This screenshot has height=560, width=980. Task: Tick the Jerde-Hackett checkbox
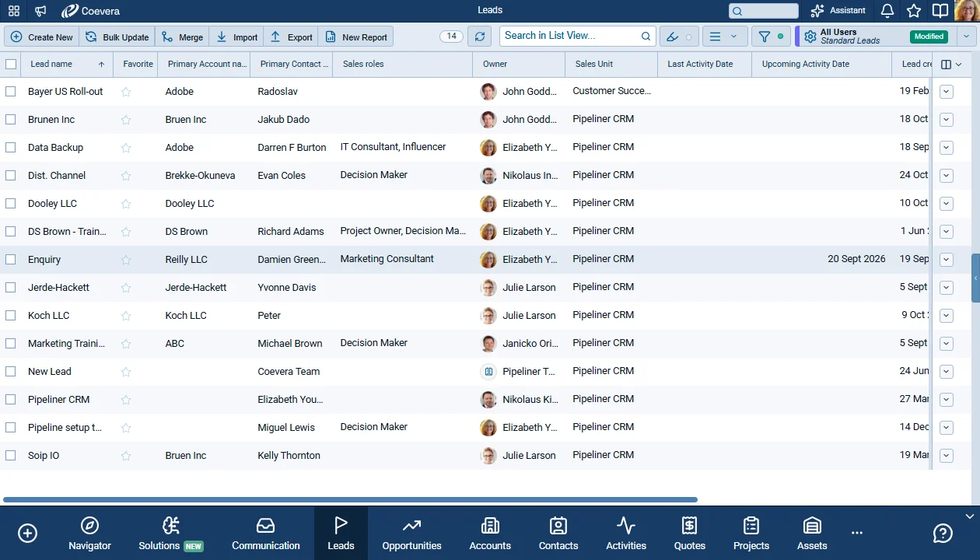11,288
